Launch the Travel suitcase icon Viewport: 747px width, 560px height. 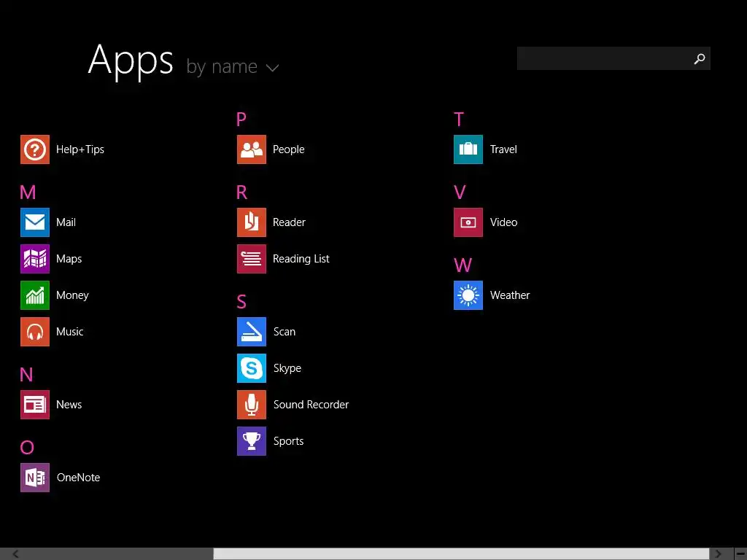[x=468, y=149]
